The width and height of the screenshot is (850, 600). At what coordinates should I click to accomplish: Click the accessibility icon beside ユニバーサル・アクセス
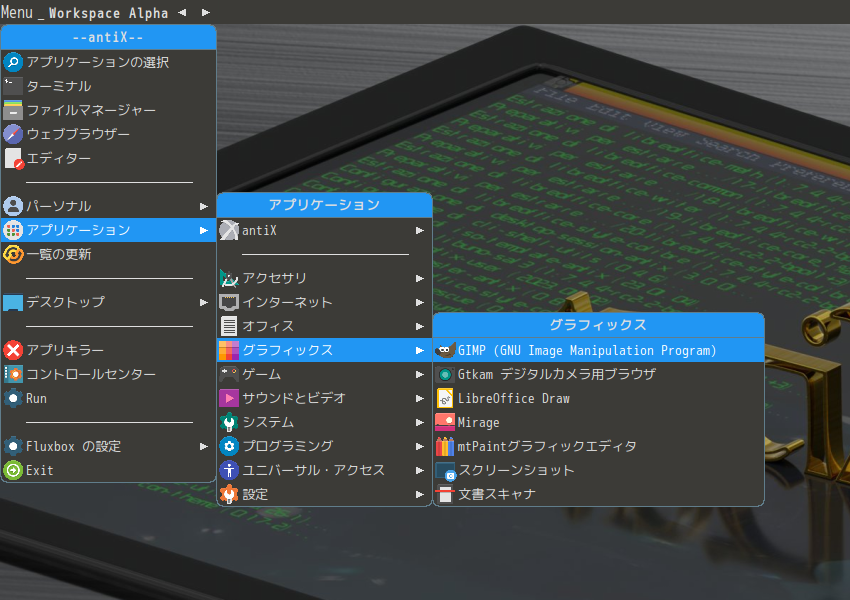tap(229, 470)
